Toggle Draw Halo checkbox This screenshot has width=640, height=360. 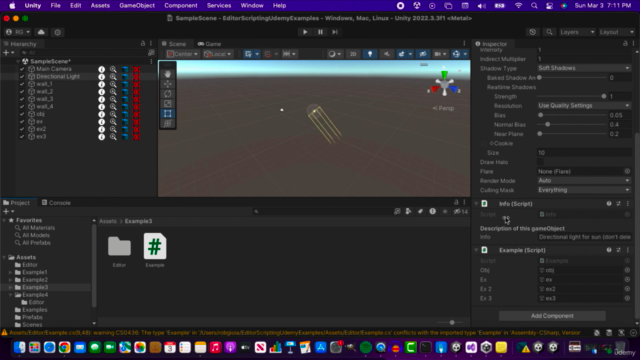(540, 162)
